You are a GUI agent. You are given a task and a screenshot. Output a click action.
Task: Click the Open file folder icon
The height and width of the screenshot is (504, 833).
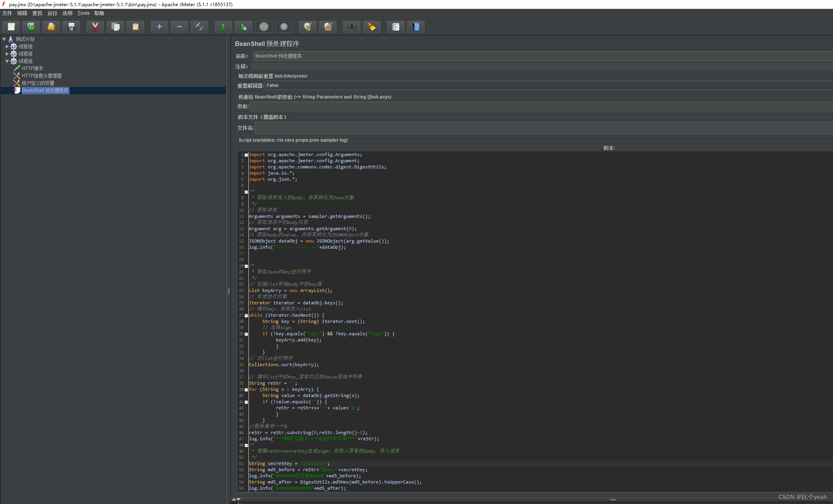[x=51, y=27]
